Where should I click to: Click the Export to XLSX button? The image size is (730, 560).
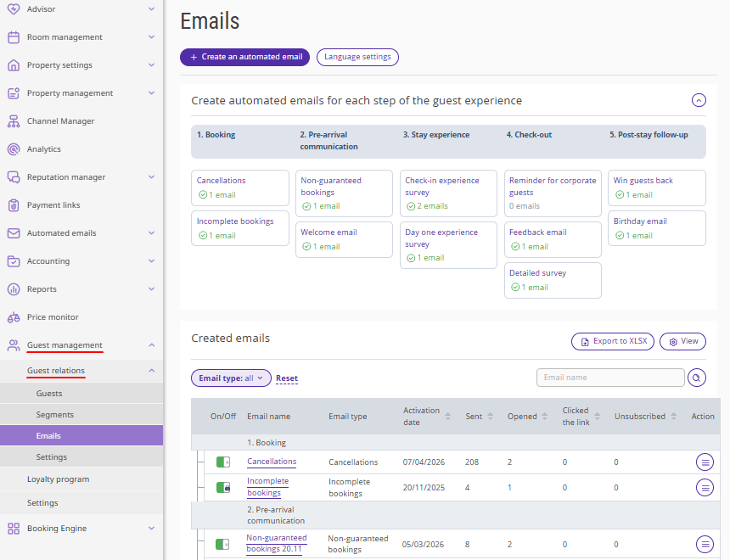pos(611,341)
